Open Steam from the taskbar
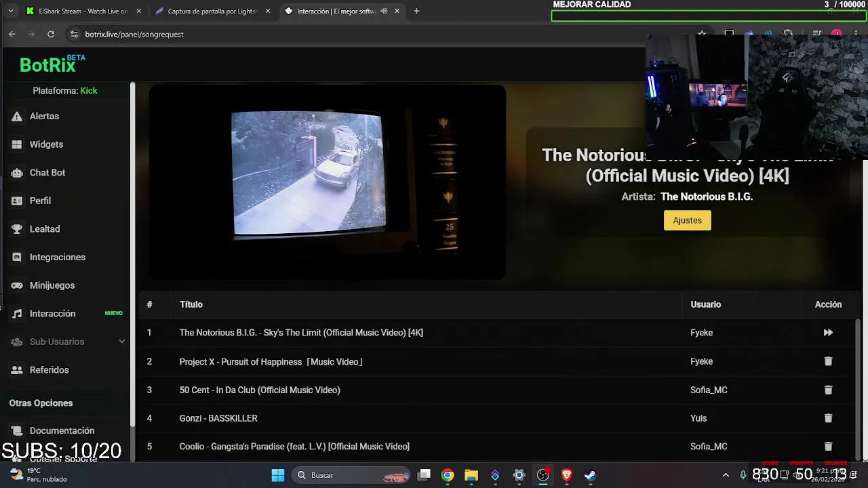 point(590,475)
